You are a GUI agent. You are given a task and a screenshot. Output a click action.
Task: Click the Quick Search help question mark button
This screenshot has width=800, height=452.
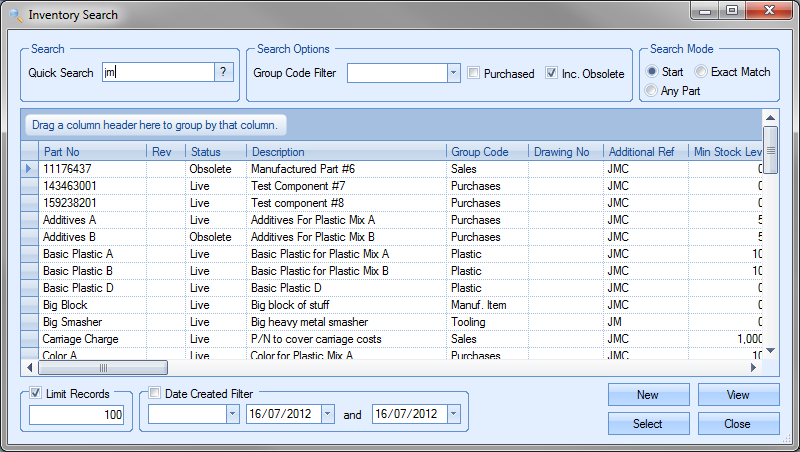click(x=225, y=72)
